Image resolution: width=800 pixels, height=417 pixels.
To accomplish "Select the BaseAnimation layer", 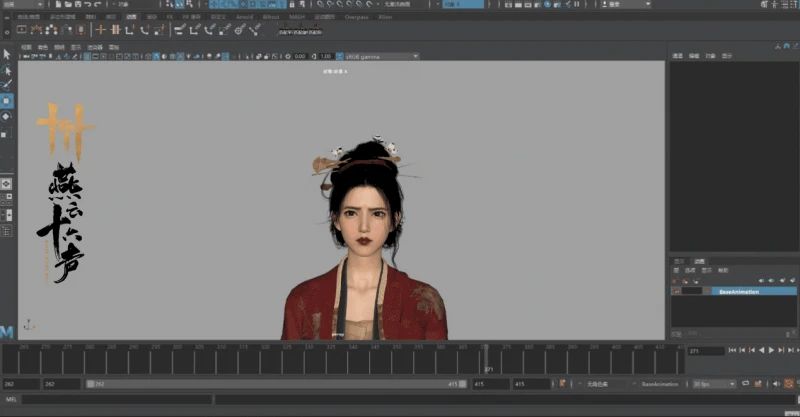I will [739, 292].
